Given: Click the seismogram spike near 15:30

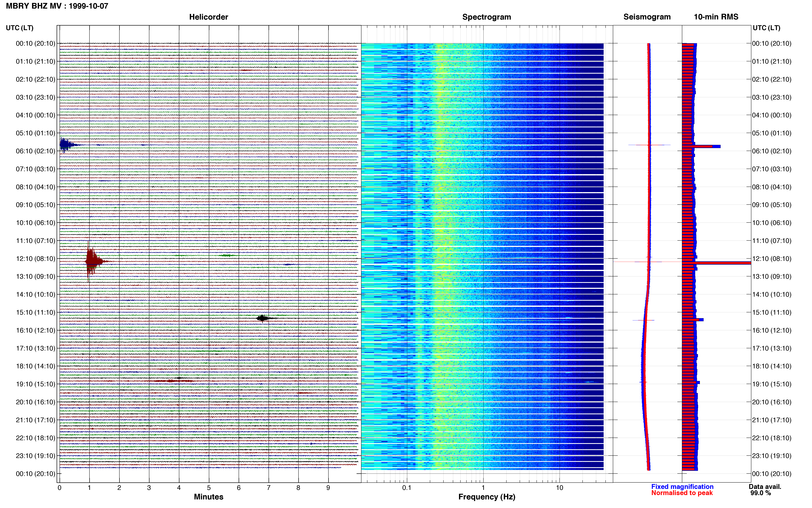Looking at the screenshot, I should tap(644, 320).
